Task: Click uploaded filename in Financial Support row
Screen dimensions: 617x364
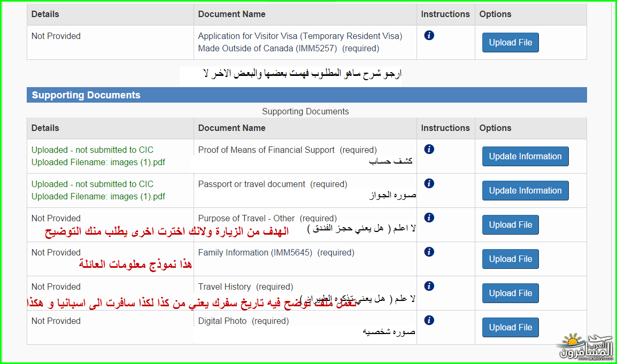Action: pos(98,162)
